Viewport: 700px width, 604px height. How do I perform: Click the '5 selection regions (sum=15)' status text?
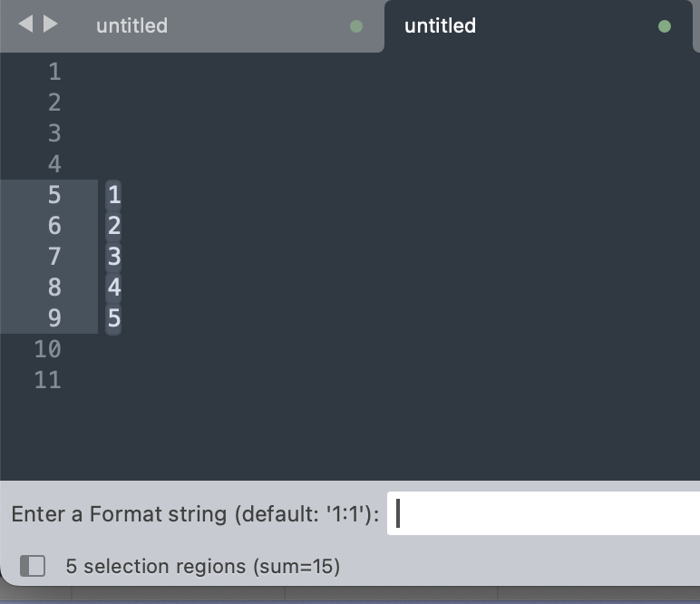point(203,566)
